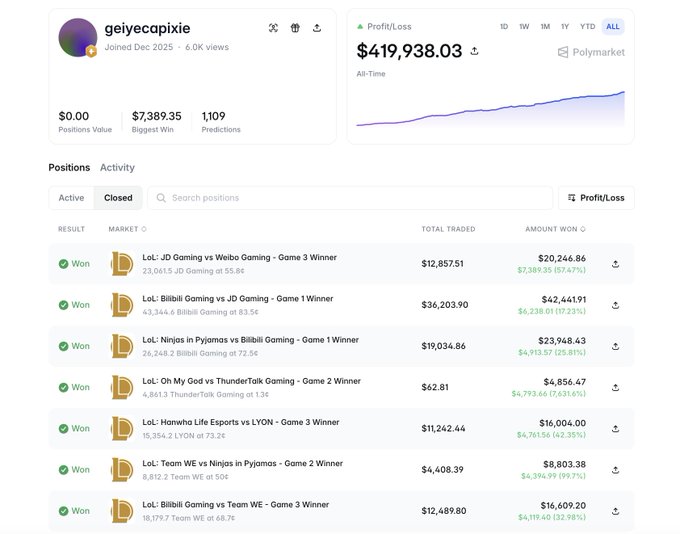
Task: Share the $419,938.03 profit figure
Action: coord(474,51)
